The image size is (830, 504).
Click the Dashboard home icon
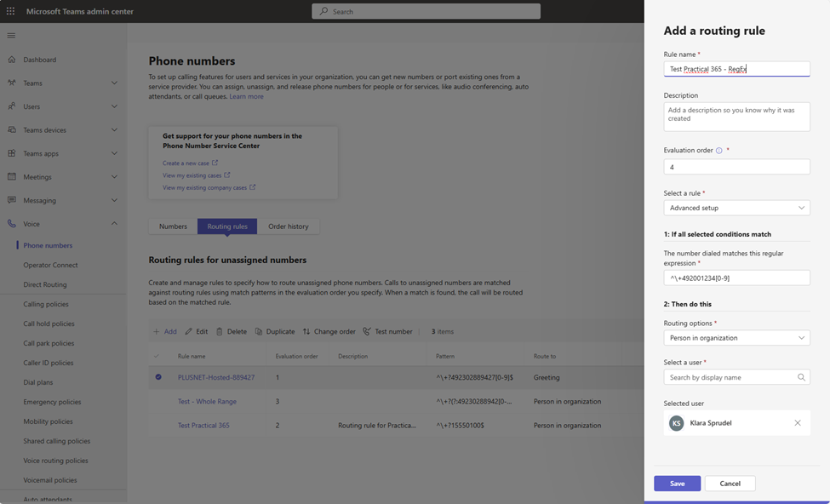pyautogui.click(x=12, y=60)
